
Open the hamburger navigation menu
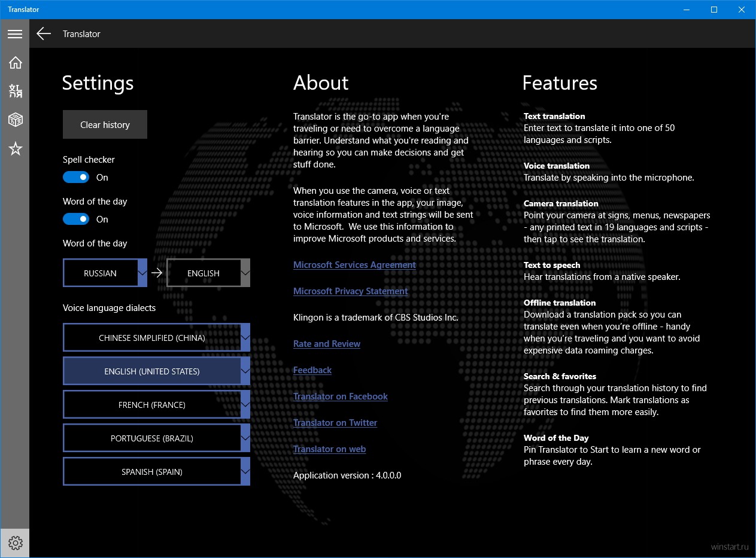pos(15,34)
